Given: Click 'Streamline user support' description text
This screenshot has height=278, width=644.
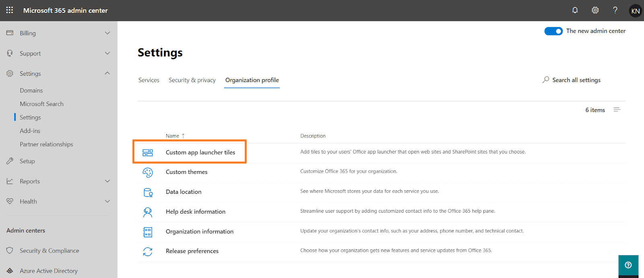Looking at the screenshot, I should coord(398,211).
